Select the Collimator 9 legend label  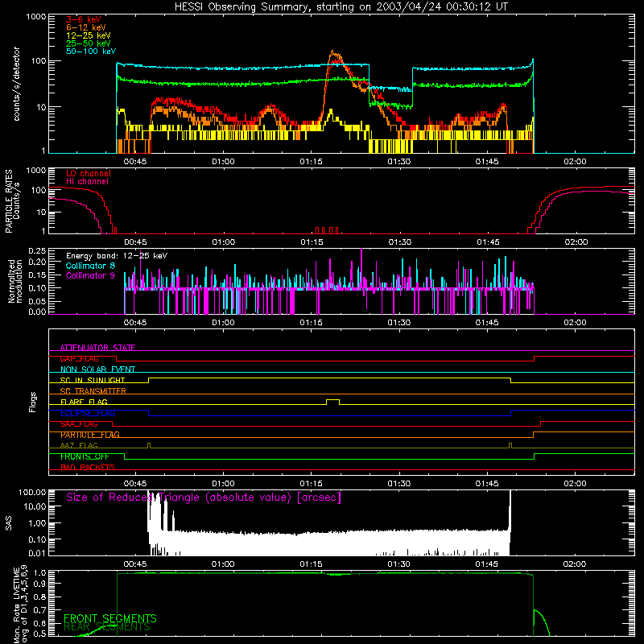pyautogui.click(x=90, y=275)
